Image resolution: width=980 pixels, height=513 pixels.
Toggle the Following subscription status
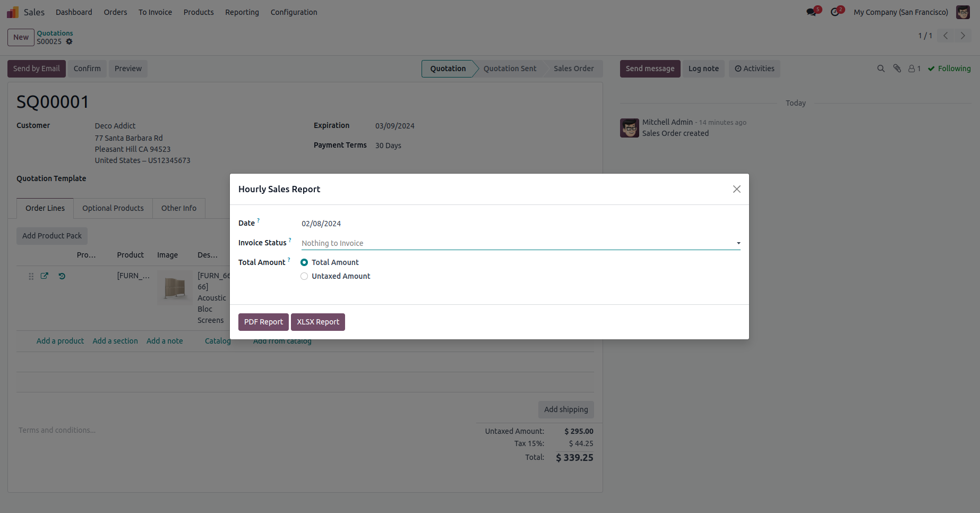point(949,69)
